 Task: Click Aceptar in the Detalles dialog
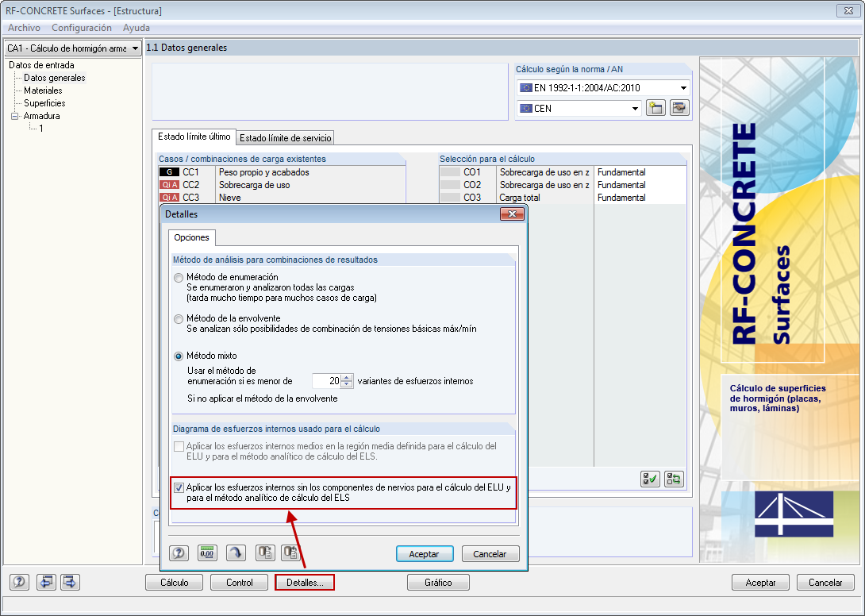point(425,553)
